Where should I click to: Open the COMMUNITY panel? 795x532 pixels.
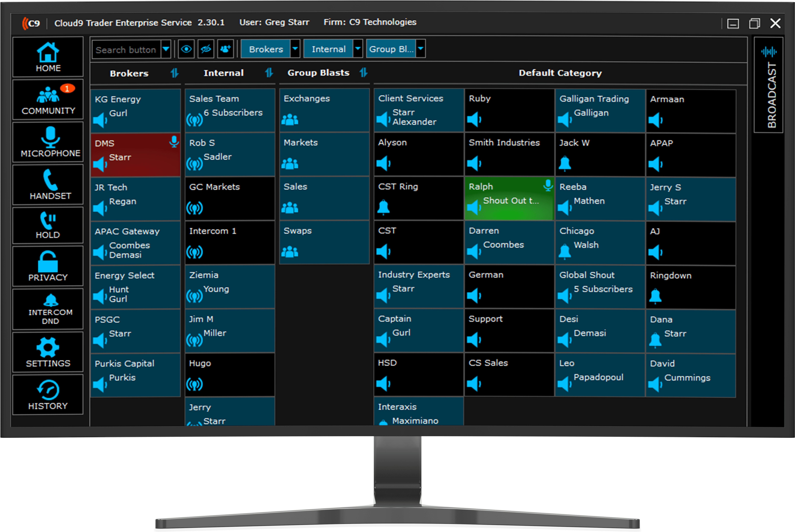(48, 99)
